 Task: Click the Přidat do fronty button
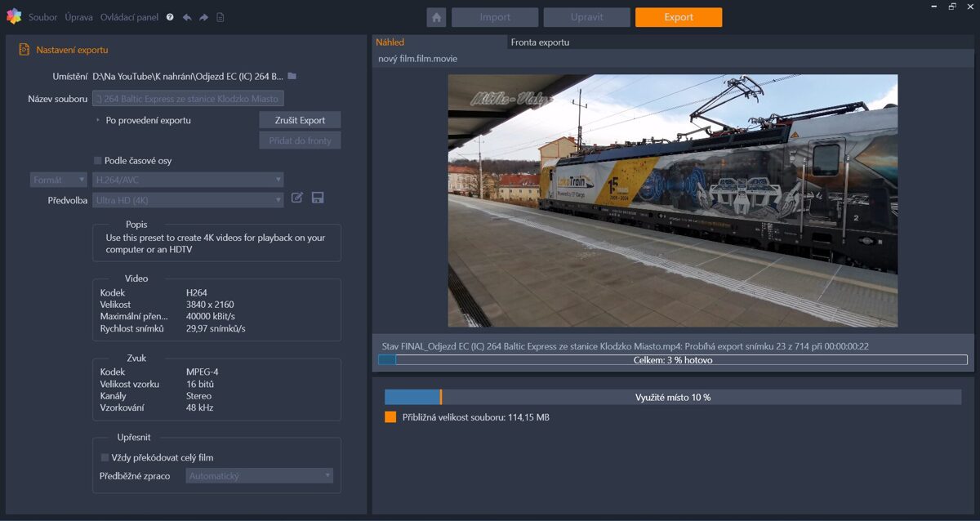300,140
